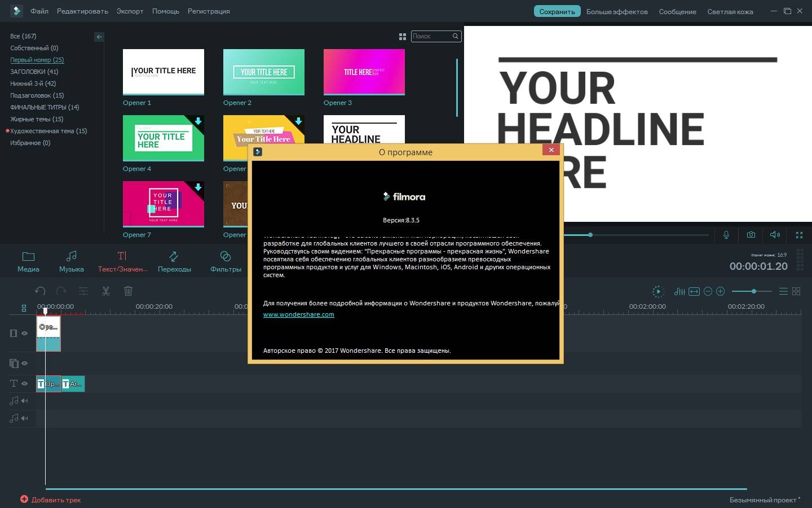Screen dimensions: 812x508
Task: Click the redo arrow above the timeline
Action: (61, 291)
